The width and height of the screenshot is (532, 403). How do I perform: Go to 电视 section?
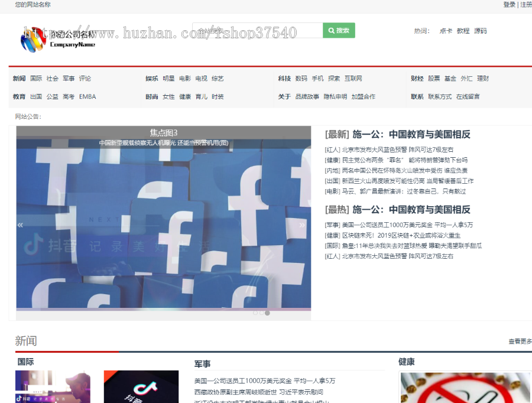[x=201, y=79]
